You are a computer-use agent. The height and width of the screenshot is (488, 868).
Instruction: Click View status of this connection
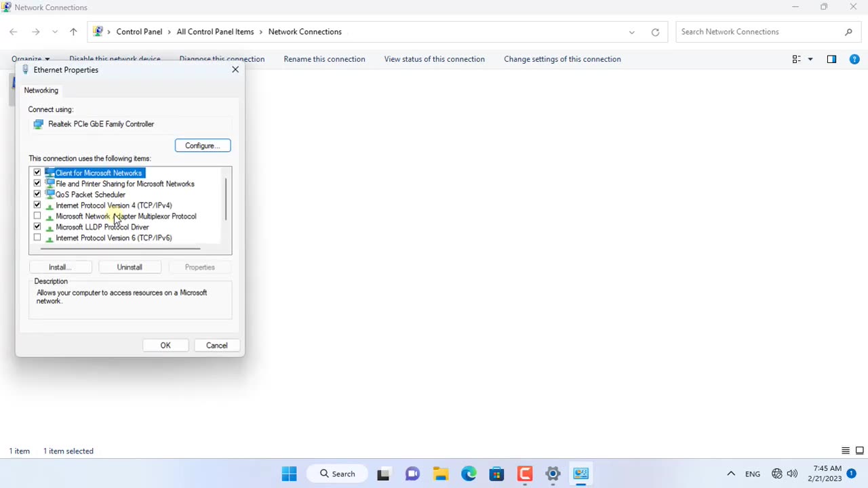click(x=435, y=59)
